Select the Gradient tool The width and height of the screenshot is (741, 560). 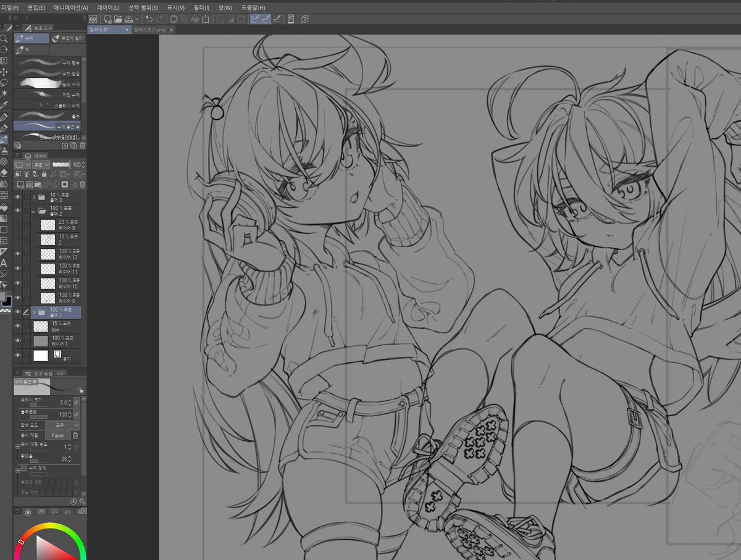4,218
